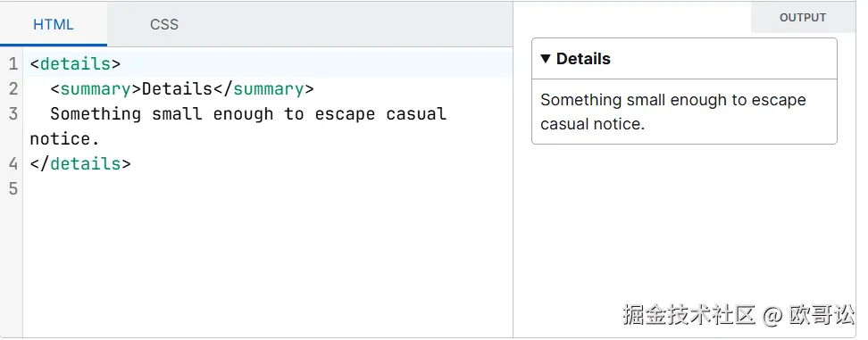This screenshot has width=868, height=340.
Task: Click the wrapped 'notice.' code text
Action: [64, 138]
